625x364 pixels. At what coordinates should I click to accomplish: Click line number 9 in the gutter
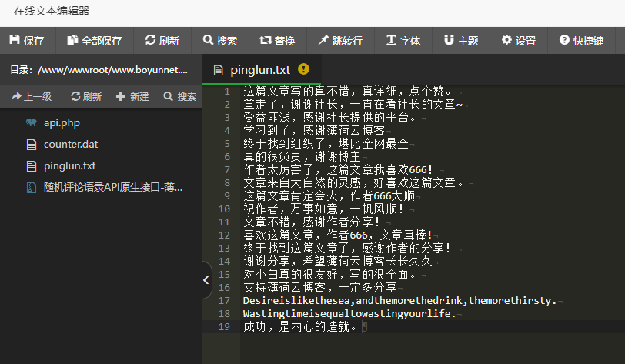click(227, 195)
